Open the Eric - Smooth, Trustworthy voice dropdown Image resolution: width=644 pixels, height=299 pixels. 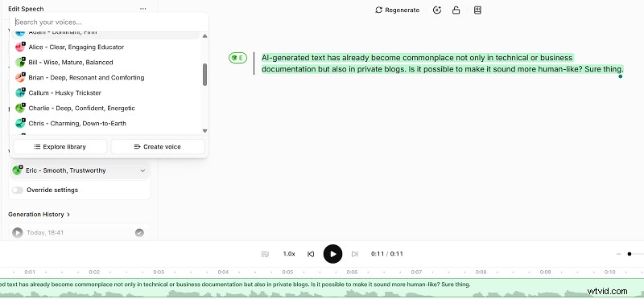[x=79, y=170]
